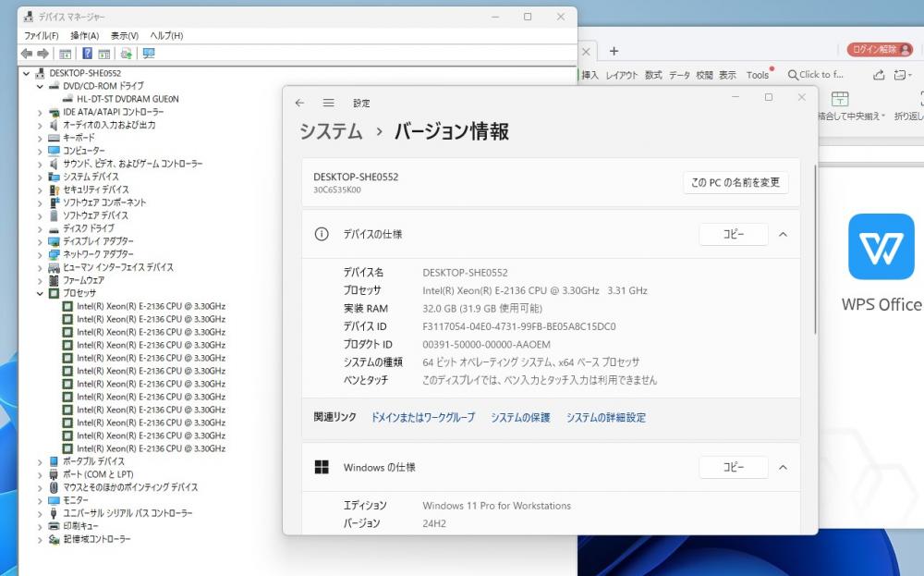Collapse the DVD/CD-ROM ドライブ node

(40, 86)
